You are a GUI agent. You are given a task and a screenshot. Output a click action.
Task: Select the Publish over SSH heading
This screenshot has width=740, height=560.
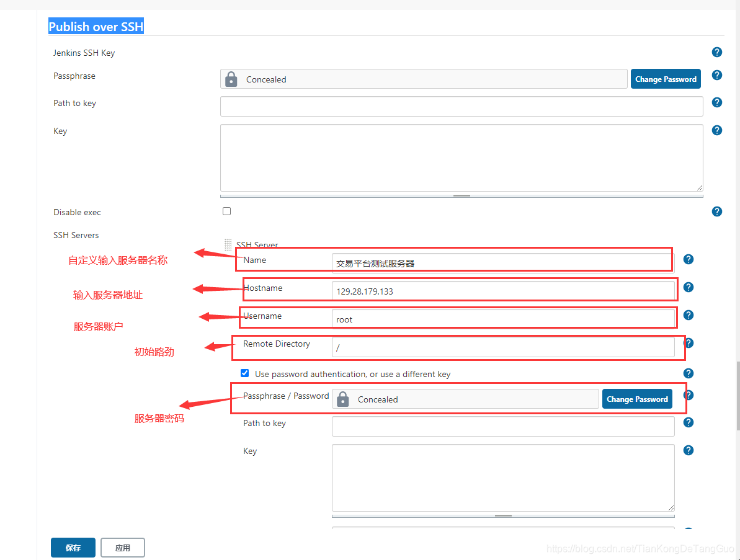pos(96,27)
